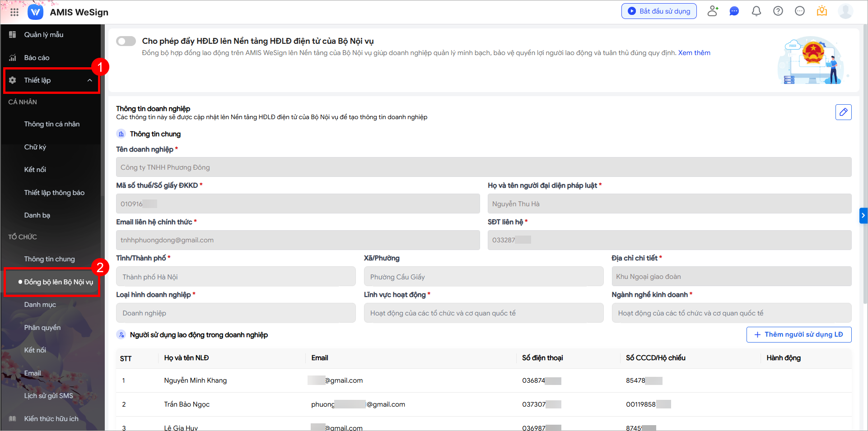Open the invite user icon

[713, 11]
